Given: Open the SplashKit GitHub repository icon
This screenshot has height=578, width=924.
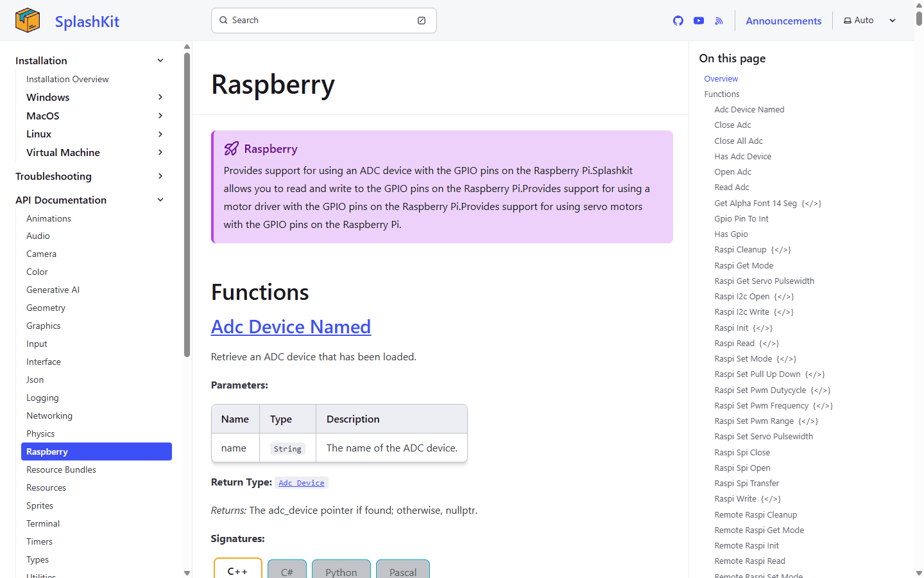Looking at the screenshot, I should 678,20.
